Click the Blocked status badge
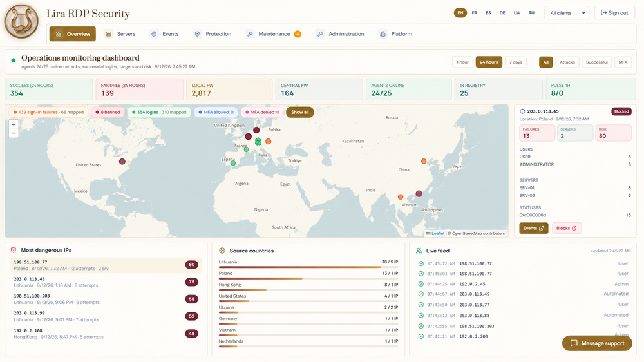 click(621, 111)
